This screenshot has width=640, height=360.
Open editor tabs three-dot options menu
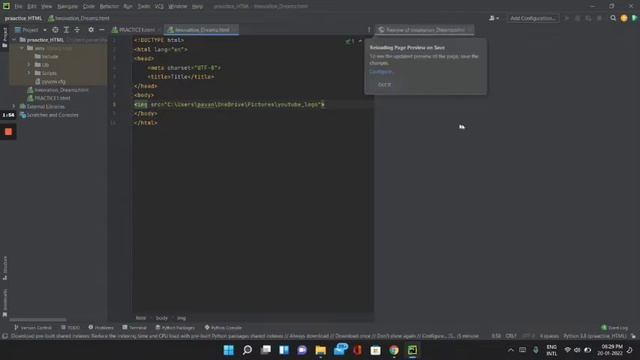click(369, 30)
